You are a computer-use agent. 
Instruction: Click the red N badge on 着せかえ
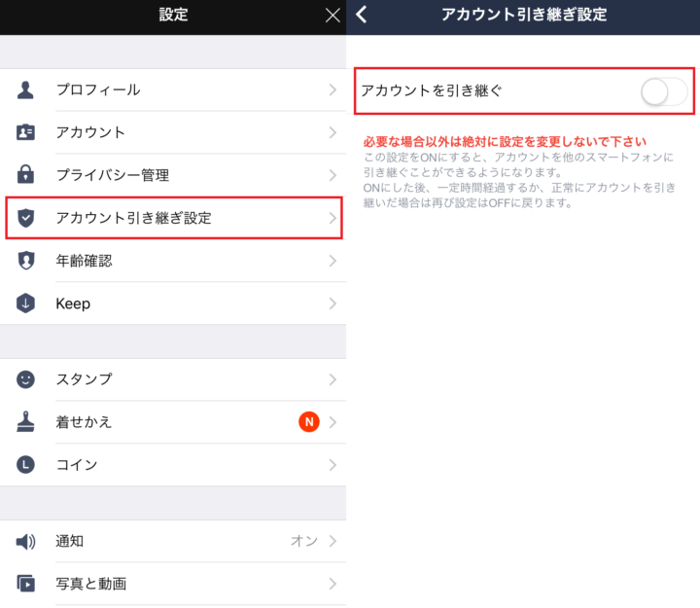tap(309, 422)
